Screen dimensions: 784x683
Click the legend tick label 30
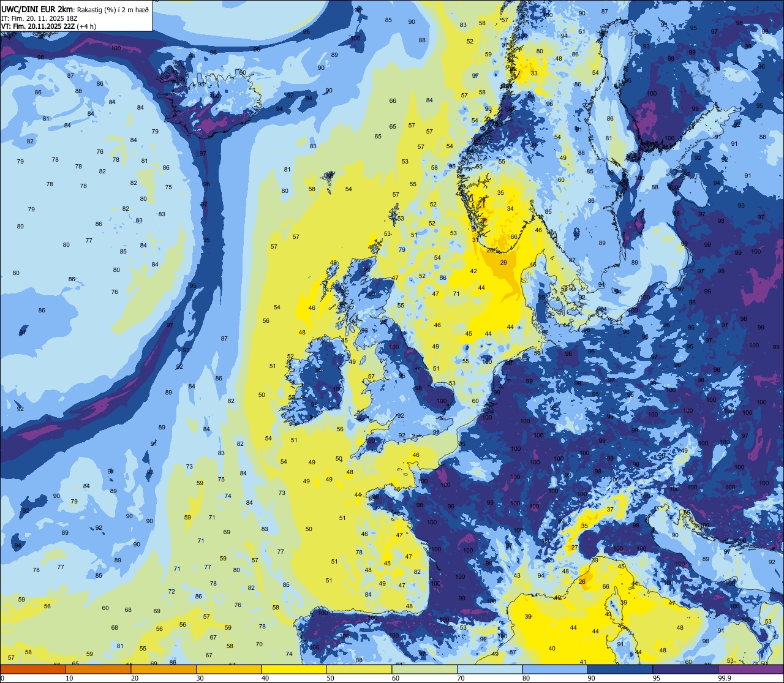200,678
